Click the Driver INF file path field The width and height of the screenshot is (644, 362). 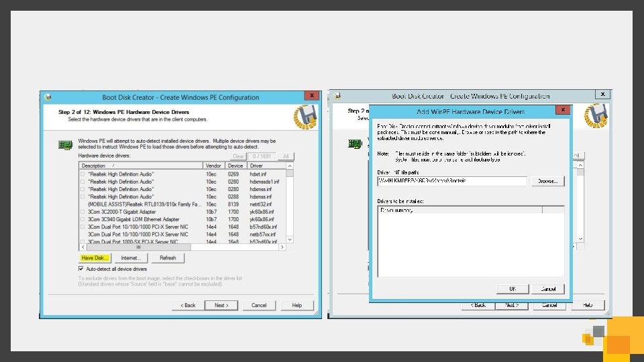point(451,180)
